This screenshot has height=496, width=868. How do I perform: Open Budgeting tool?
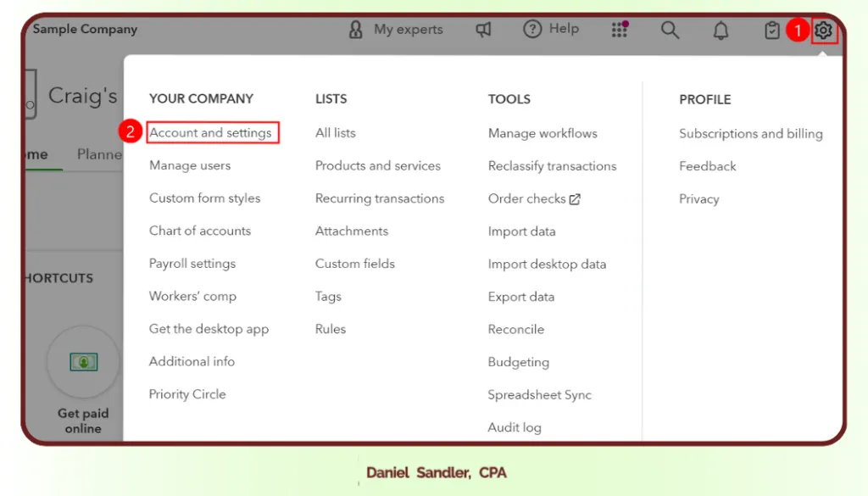(x=519, y=362)
